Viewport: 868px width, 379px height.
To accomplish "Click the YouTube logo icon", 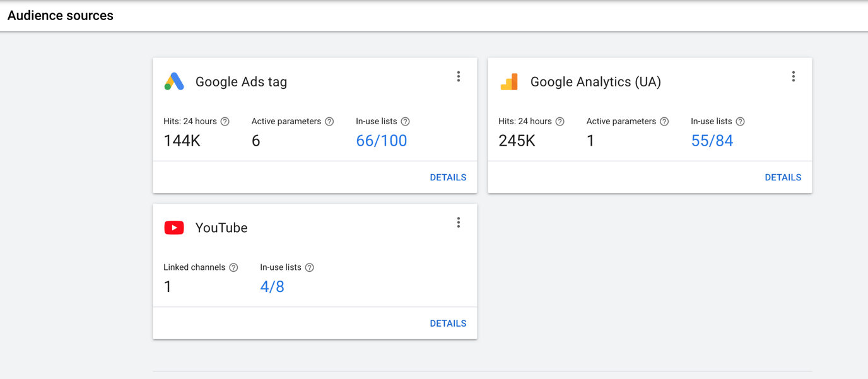I will (174, 228).
